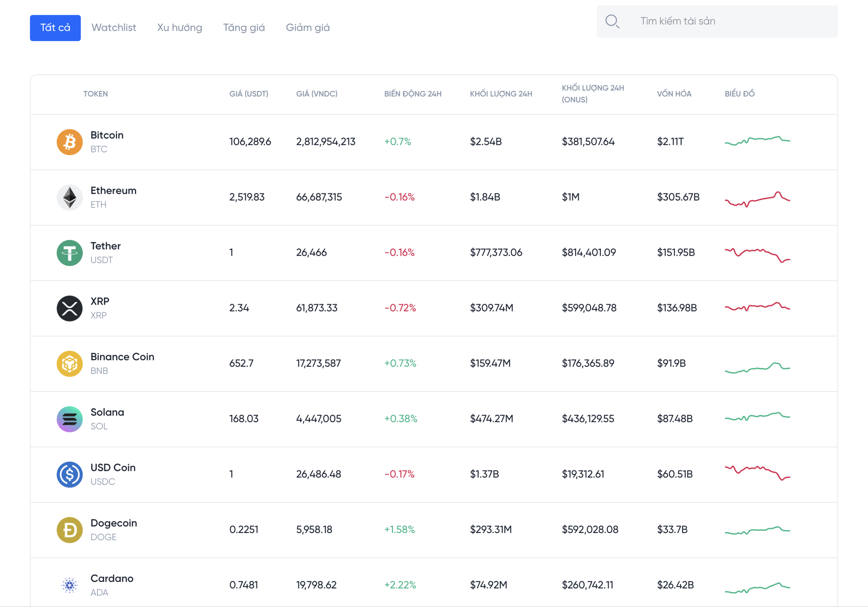
Task: Click Dogecoin market cap $33.7B
Action: pos(672,529)
